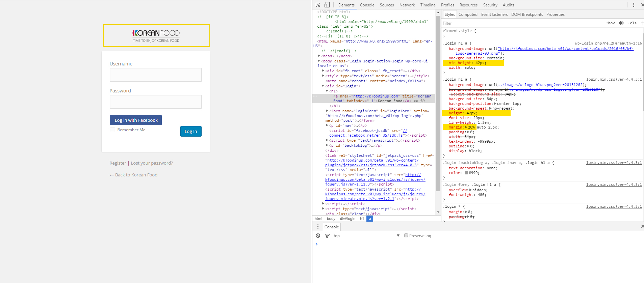Image resolution: width=644 pixels, height=283 pixels.
Task: Open DevTools customize menu (three dots)
Action: tap(634, 5)
